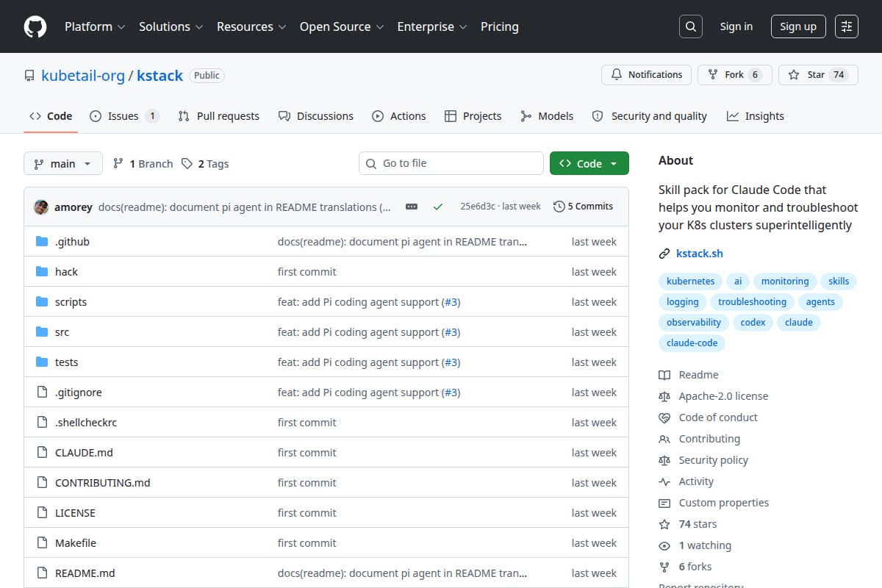Image resolution: width=882 pixels, height=588 pixels.
Task: Open the 5 Commits history link
Action: [583, 207]
